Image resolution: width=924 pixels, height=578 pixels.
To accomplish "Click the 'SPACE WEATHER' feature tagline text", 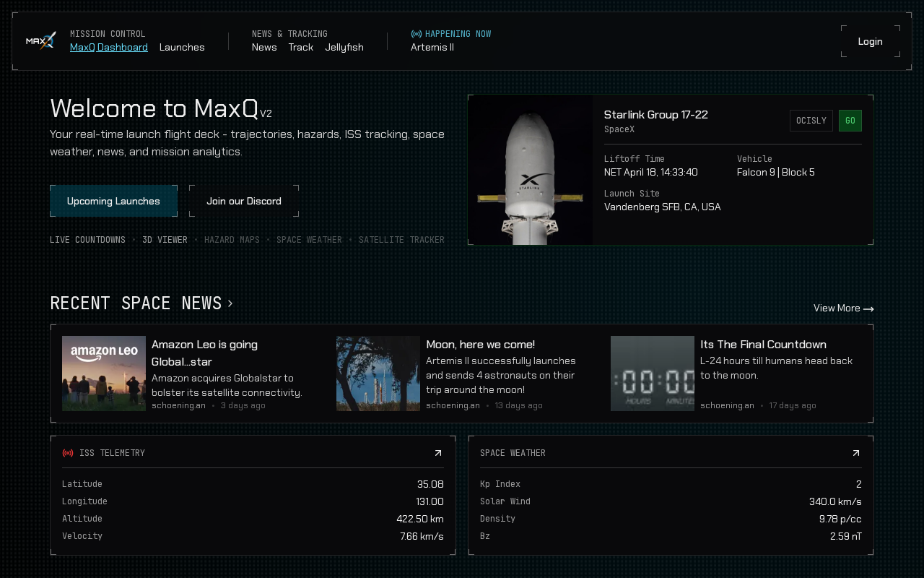I will 309,240.
